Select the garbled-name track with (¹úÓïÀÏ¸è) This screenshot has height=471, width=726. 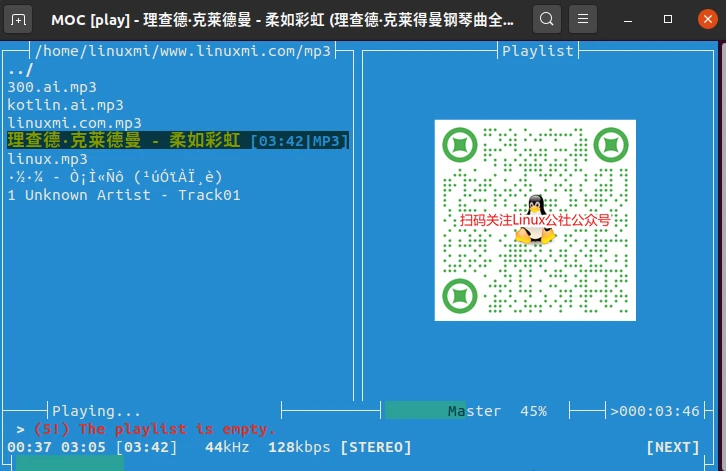tap(115, 177)
